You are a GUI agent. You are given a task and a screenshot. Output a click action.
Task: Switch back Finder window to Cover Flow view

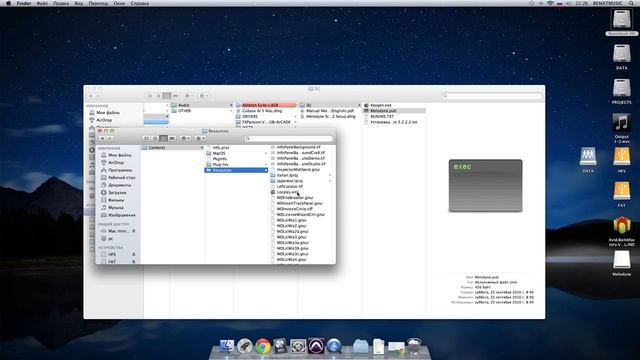[x=176, y=96]
